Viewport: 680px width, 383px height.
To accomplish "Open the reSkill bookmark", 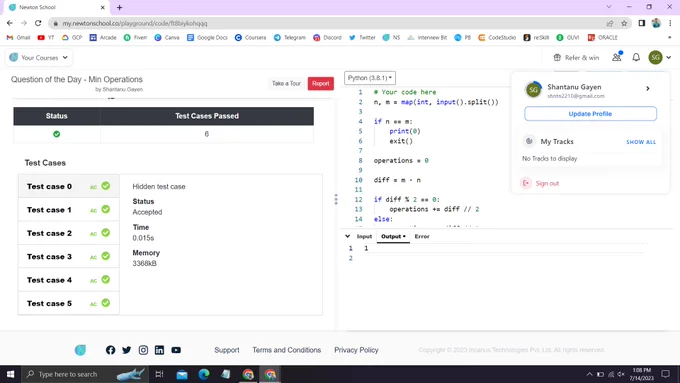I will point(536,38).
